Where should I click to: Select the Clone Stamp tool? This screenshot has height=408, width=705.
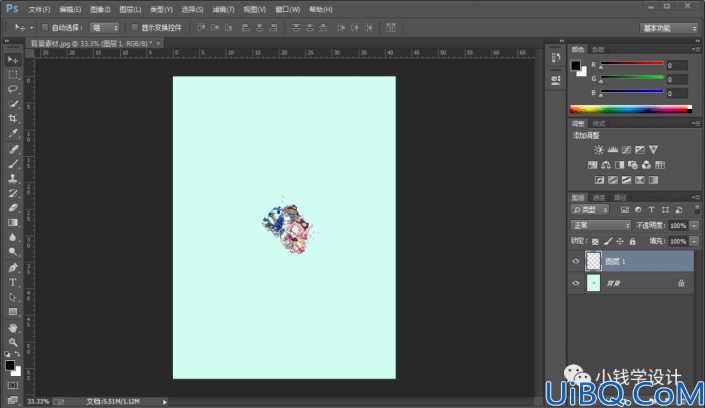[x=13, y=179]
